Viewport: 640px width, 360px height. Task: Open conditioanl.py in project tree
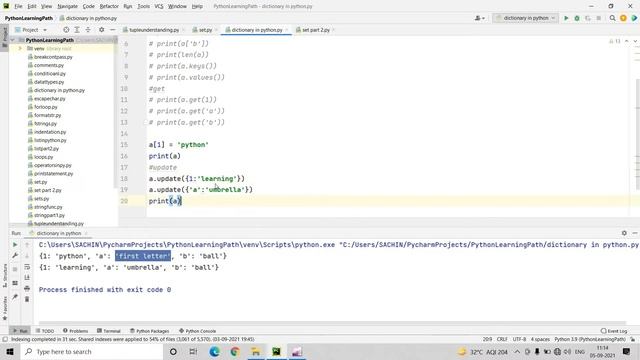pyautogui.click(x=50, y=73)
